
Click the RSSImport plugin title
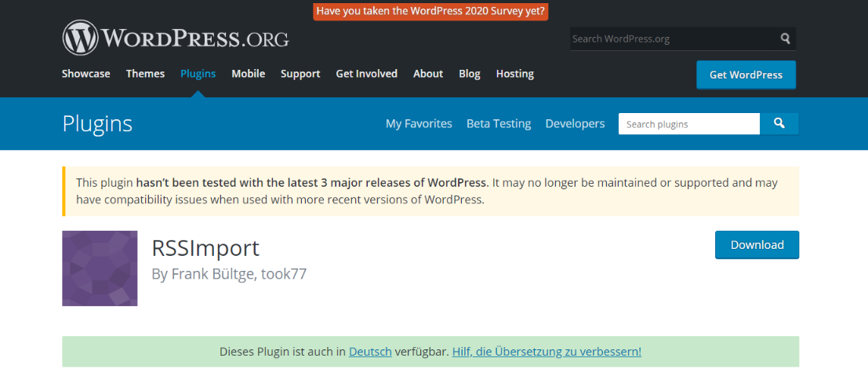pos(205,248)
